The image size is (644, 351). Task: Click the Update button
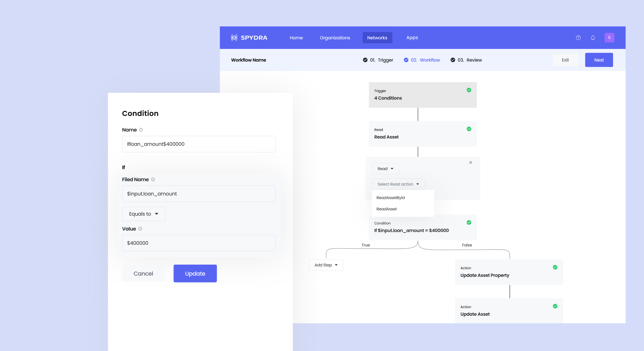tap(195, 274)
